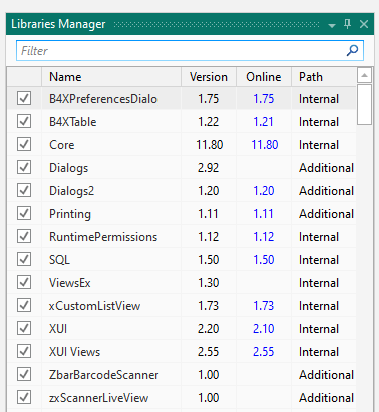Open online version 11.80 link for Core
The image size is (379, 412).
[265, 145]
